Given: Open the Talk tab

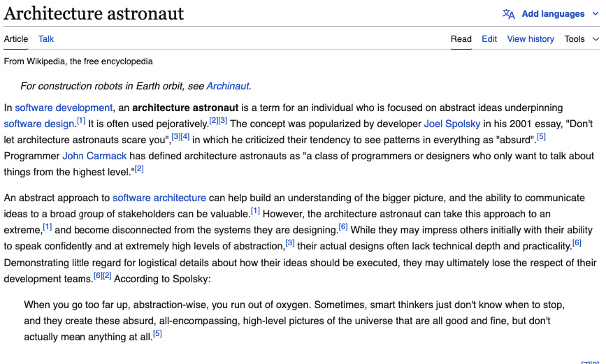Looking at the screenshot, I should pyautogui.click(x=46, y=39).
